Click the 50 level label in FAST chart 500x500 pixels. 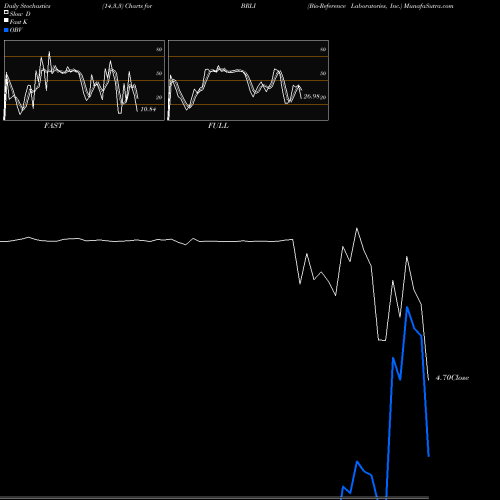(x=159, y=73)
